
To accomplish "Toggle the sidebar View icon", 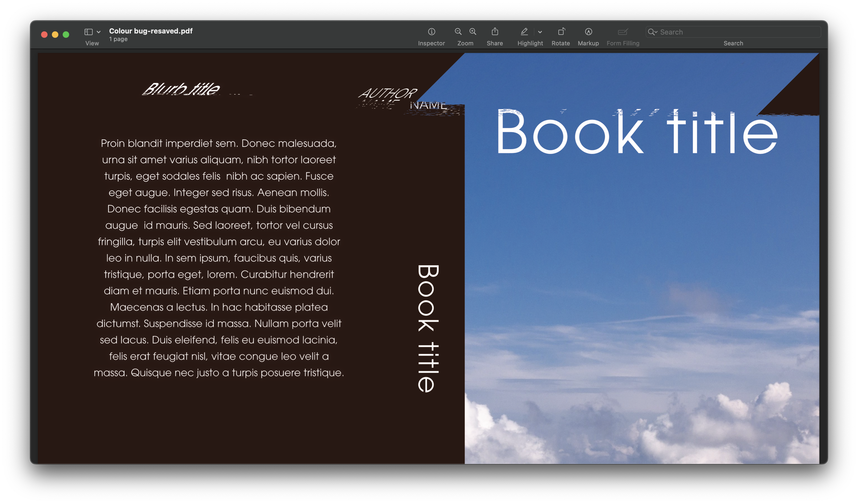I will click(x=89, y=32).
